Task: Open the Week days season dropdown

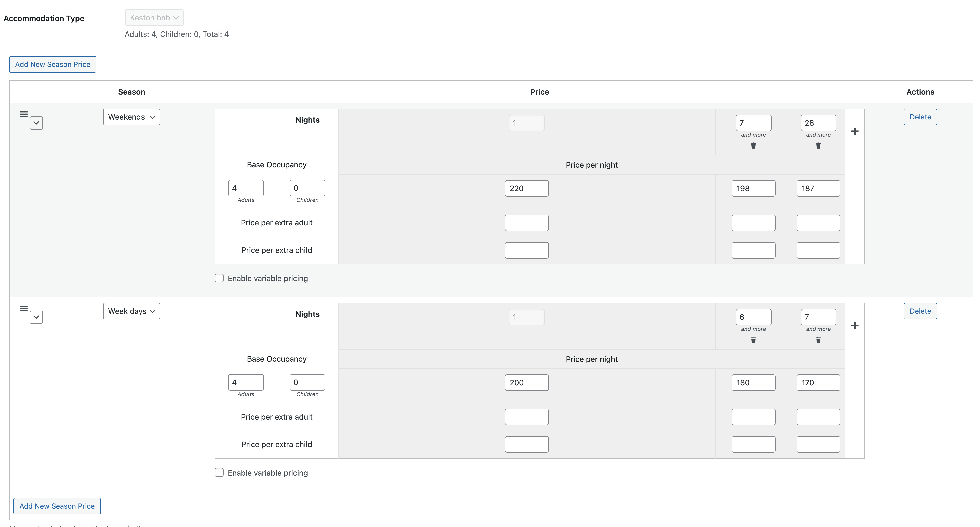Action: 131,311
